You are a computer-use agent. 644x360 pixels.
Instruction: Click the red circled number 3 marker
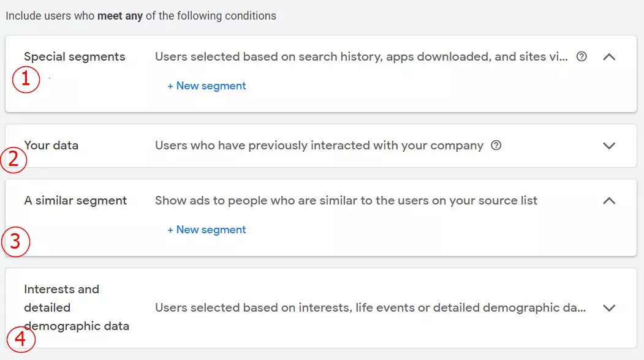16,242
